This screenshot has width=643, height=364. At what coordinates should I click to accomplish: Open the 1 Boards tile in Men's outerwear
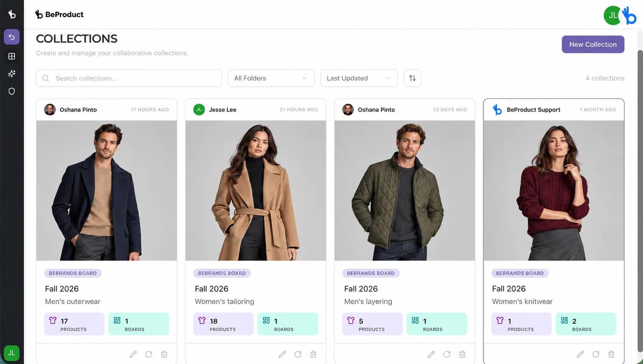(139, 324)
